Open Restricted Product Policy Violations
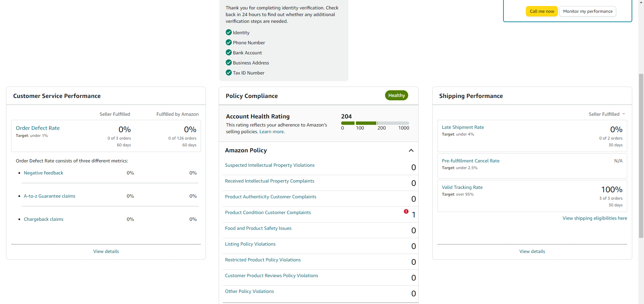This screenshot has height=304, width=644. 263,260
